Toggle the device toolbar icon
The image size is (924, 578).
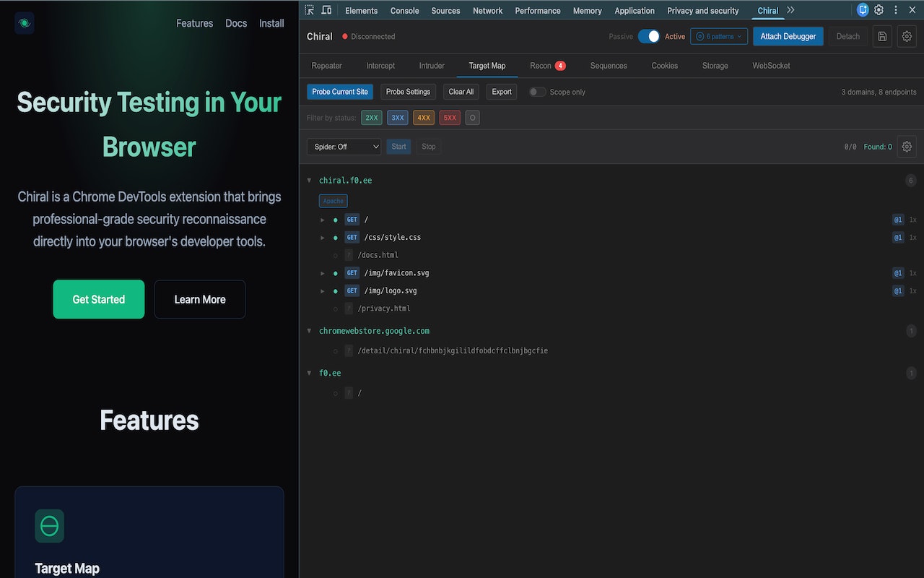tap(326, 10)
